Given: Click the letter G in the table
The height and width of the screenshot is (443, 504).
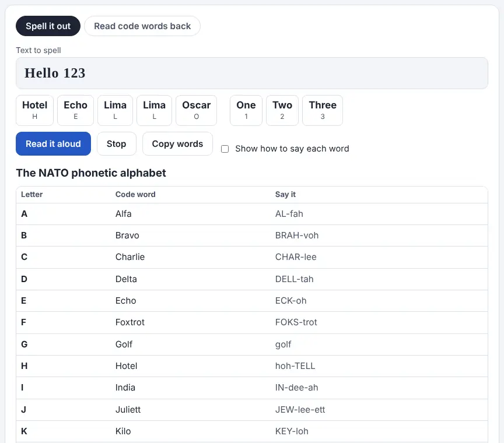Looking at the screenshot, I should pyautogui.click(x=24, y=344).
